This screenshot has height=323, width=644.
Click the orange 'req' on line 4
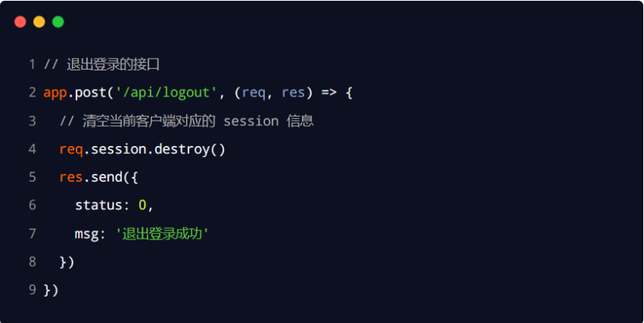coord(71,150)
